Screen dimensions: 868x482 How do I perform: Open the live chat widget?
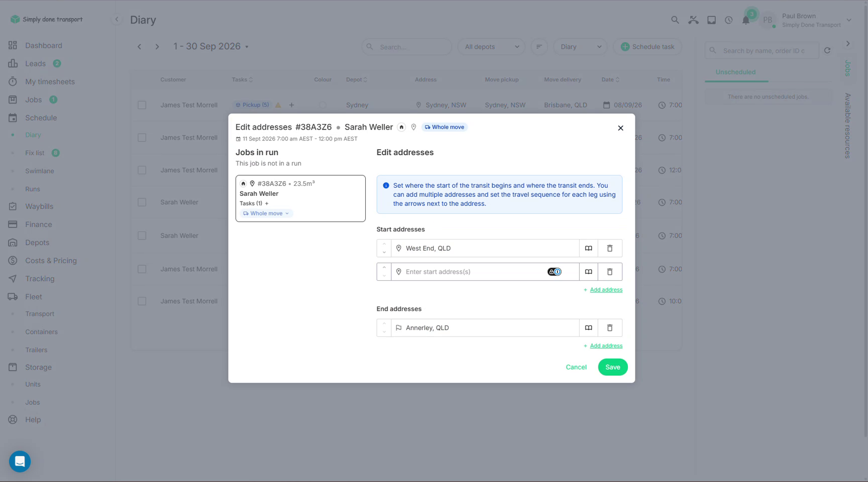[x=20, y=461]
